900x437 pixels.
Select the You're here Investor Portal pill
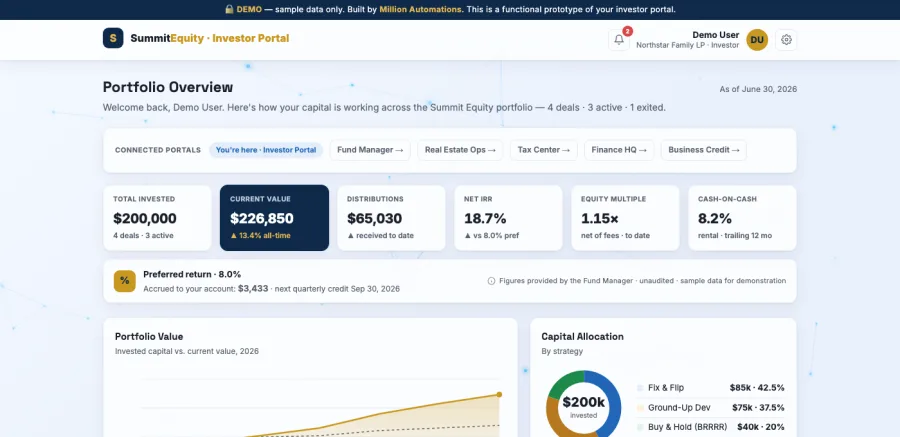tap(266, 150)
